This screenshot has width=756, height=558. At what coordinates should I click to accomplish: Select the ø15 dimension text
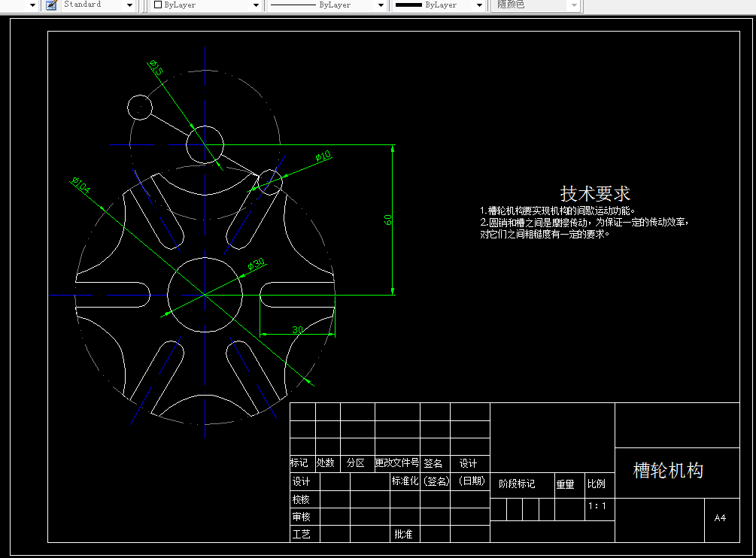point(156,68)
